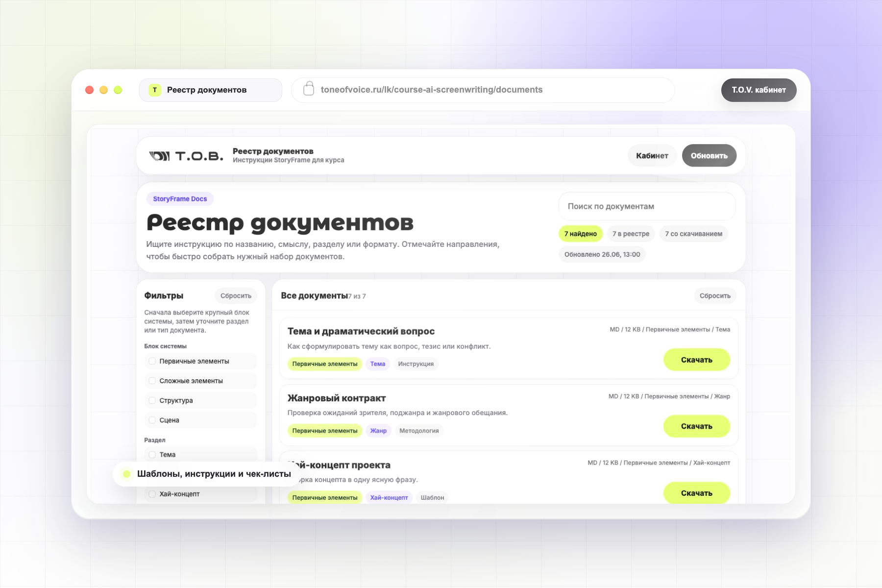Image resolution: width=882 pixels, height=588 pixels.
Task: Click the Реестр документов large heading
Action: point(280,222)
